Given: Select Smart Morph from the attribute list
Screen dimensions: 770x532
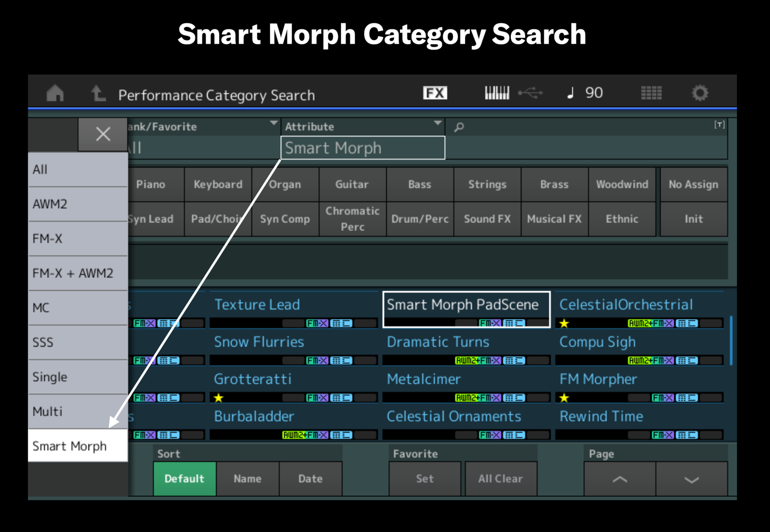Looking at the screenshot, I should (70, 446).
